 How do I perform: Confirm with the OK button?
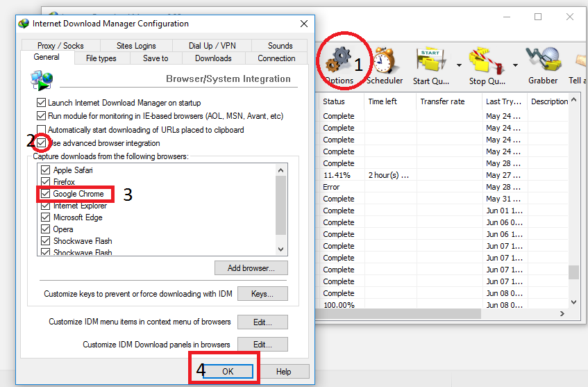click(x=228, y=371)
